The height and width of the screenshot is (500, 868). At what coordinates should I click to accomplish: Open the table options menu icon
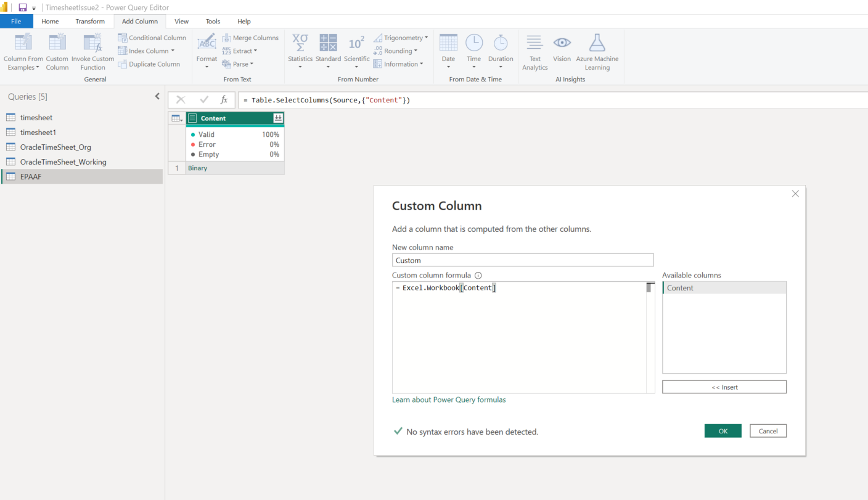pos(177,118)
